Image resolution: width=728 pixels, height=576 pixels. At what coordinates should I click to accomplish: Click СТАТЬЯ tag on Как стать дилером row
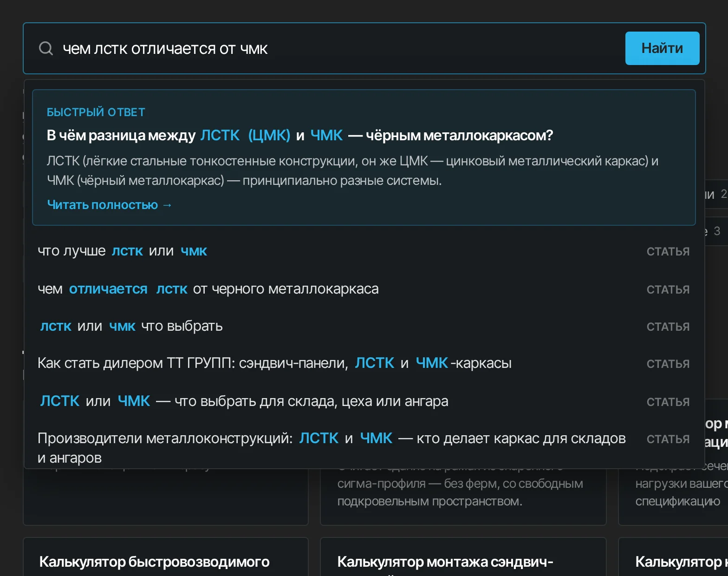pyautogui.click(x=668, y=364)
